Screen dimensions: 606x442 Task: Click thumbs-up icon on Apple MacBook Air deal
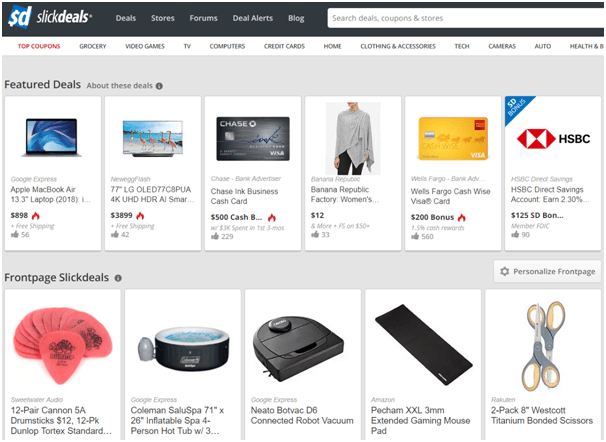pos(15,235)
